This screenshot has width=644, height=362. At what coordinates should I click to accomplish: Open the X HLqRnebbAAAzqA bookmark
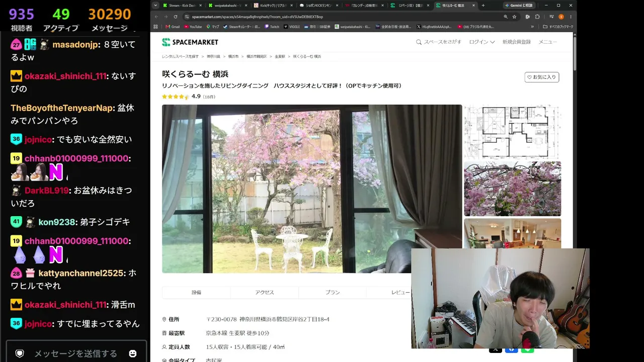pos(434,27)
